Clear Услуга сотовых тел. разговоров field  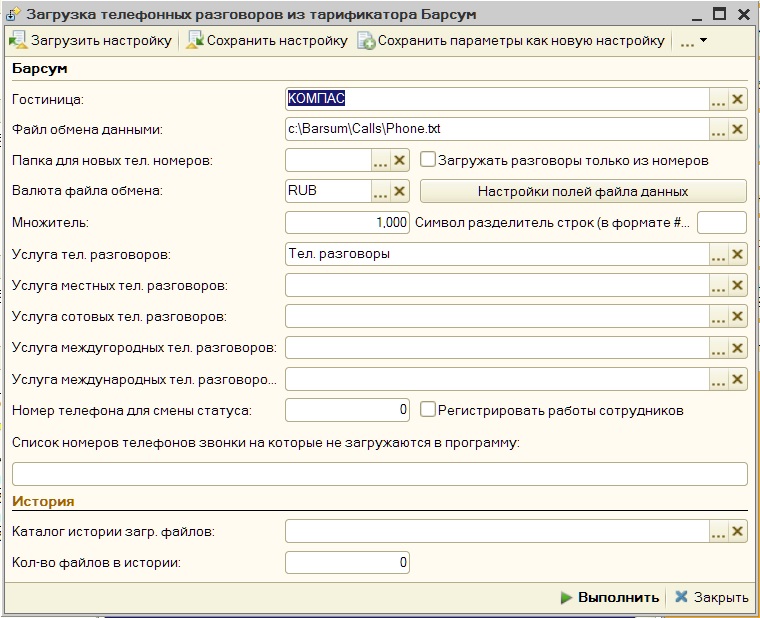[737, 317]
